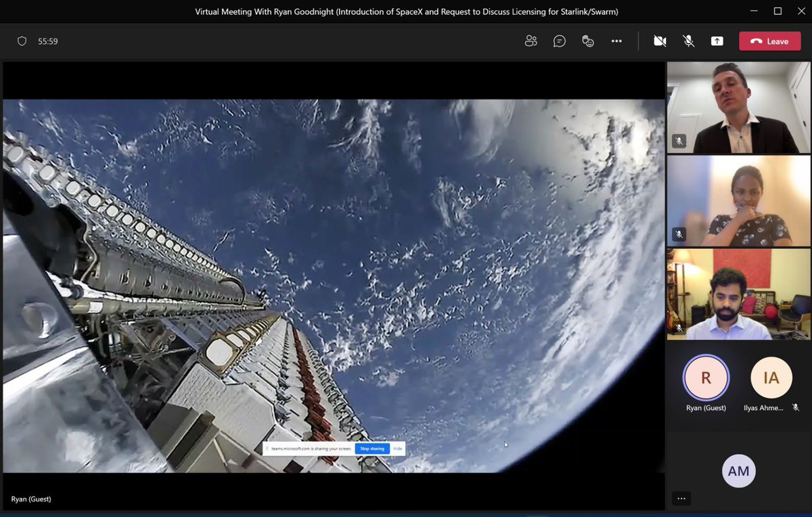Show the participants panel
This screenshot has width=812, height=517.
[531, 41]
